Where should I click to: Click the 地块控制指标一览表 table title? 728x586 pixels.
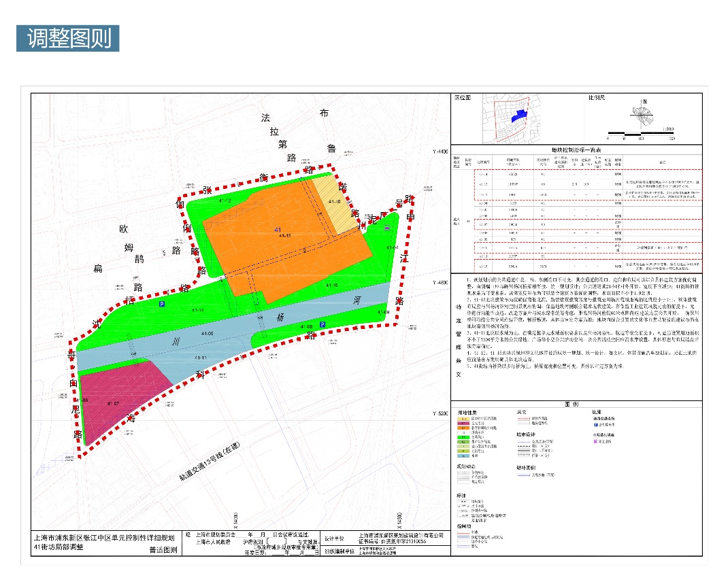[x=576, y=150]
